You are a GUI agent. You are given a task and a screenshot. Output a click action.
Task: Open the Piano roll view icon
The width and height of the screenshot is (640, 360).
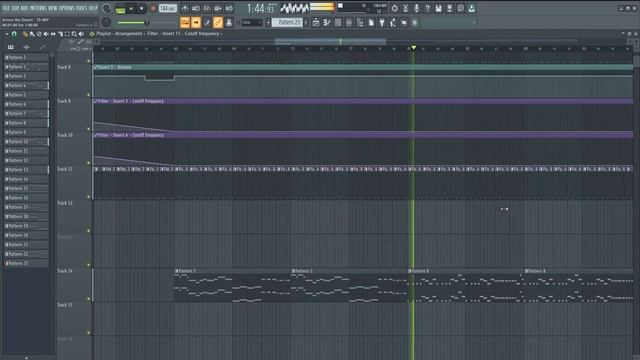click(327, 23)
